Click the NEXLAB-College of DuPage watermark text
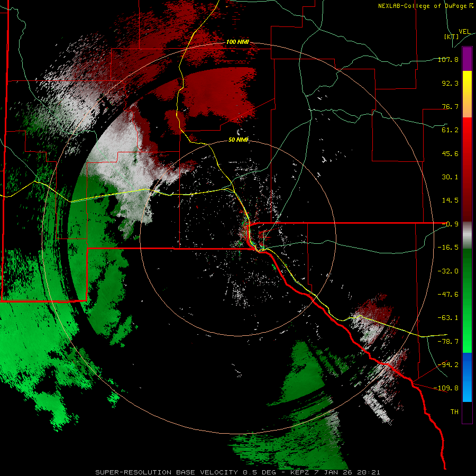This screenshot has width=476, height=476. click(x=426, y=6)
